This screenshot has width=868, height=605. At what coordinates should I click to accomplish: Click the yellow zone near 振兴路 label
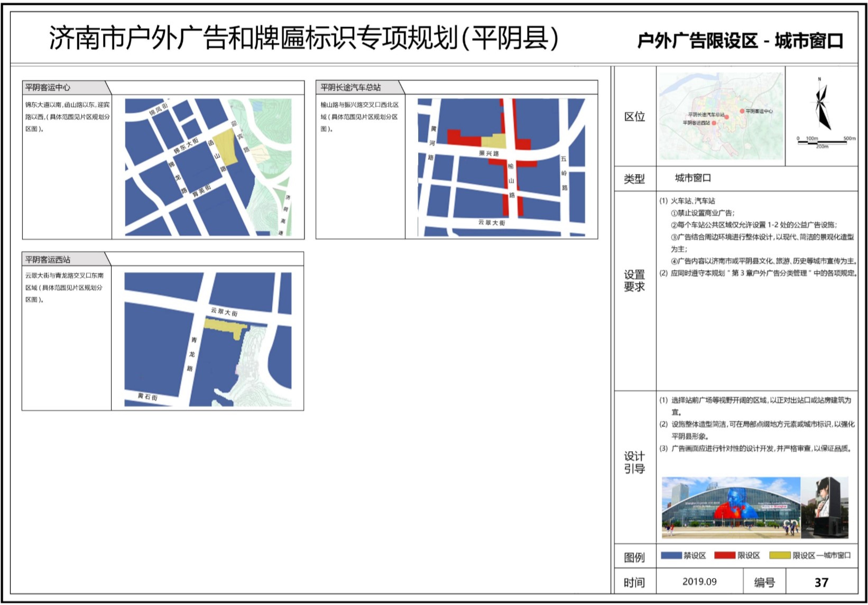coord(494,141)
